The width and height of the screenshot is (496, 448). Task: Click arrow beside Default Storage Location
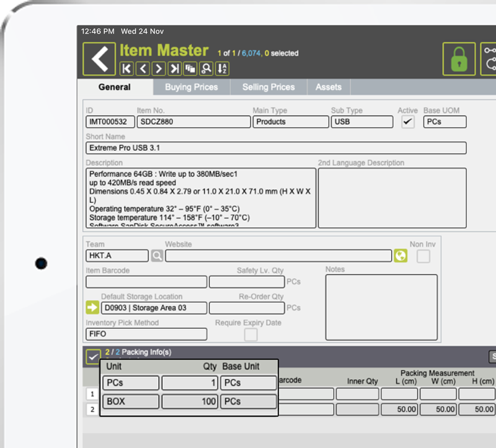pyautogui.click(x=92, y=307)
